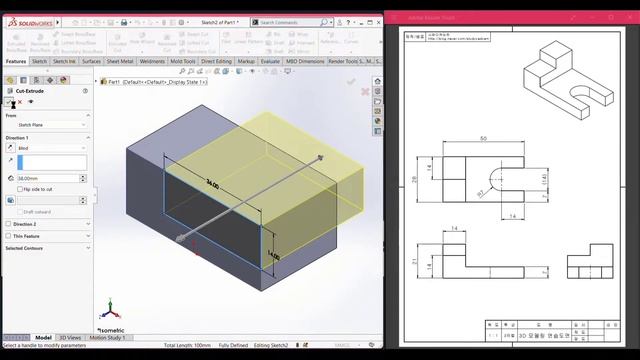Open View Orientation cube icon

[x=226, y=71]
